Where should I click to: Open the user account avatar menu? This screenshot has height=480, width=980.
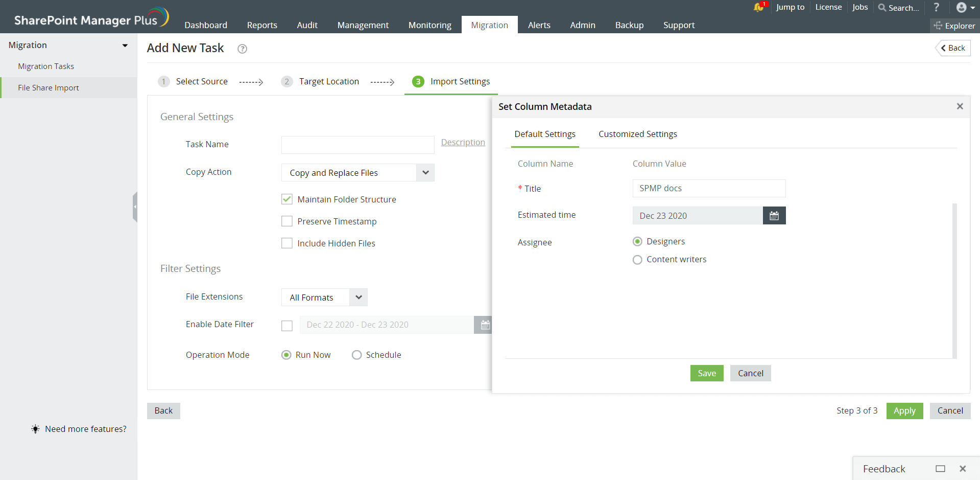pos(965,7)
